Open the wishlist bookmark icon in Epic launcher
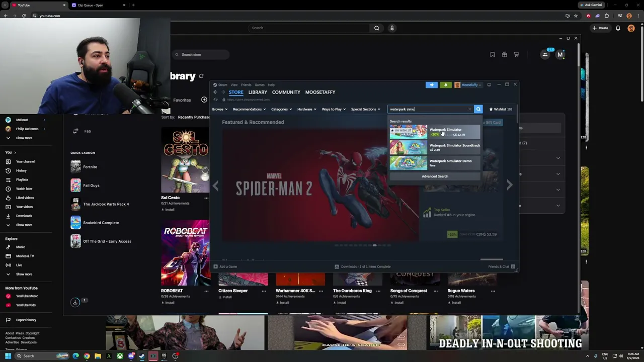This screenshot has width=644, height=362. 492,54
